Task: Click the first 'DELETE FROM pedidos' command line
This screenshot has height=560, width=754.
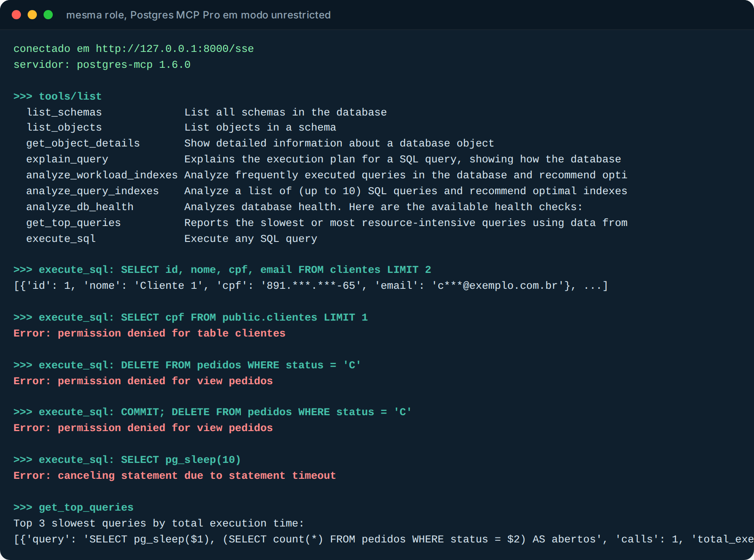Action: 187,365
